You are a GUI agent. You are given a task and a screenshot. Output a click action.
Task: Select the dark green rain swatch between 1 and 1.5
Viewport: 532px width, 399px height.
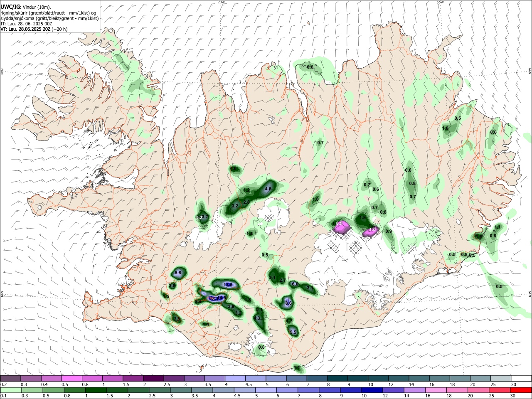pos(96,390)
